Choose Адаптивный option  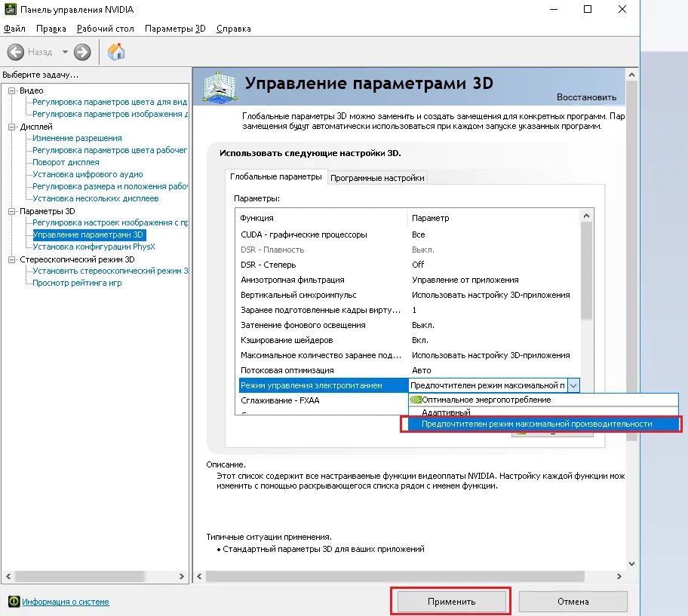point(543,412)
